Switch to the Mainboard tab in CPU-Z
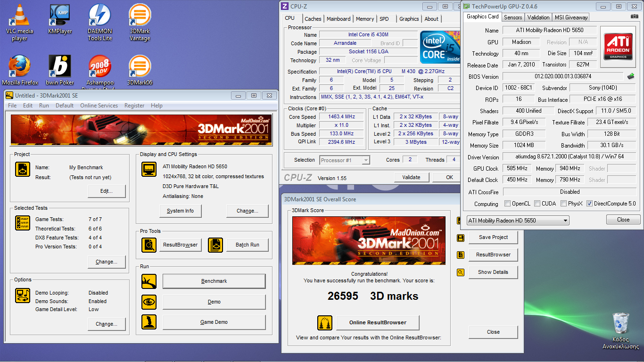 click(339, 19)
